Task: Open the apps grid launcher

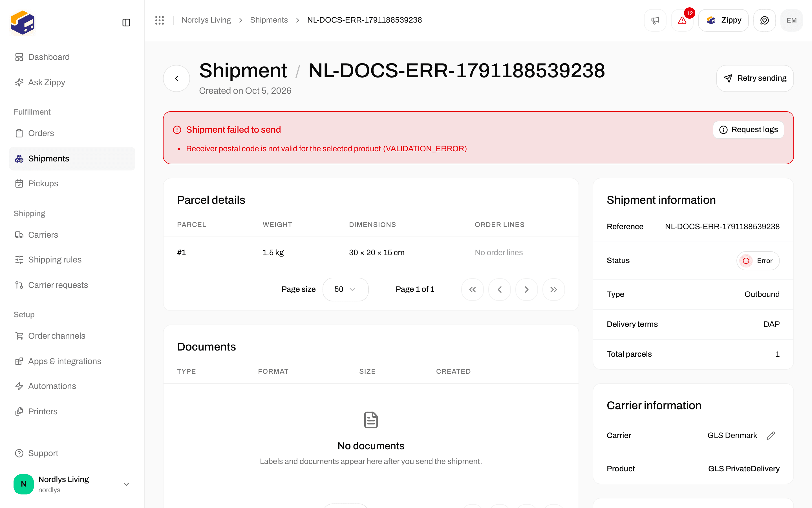Action: tap(160, 20)
